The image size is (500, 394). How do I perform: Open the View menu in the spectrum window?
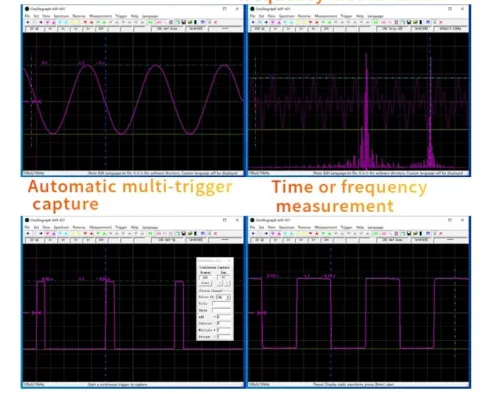coord(272,16)
